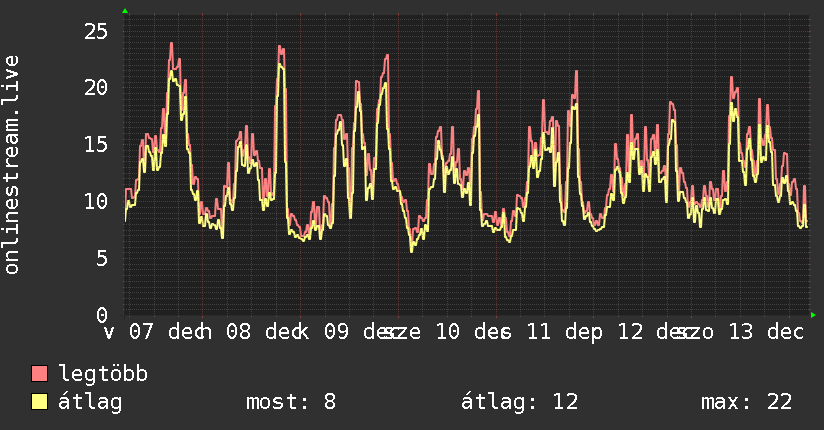This screenshot has width=824, height=430.
Task: Click the y-axis label 10
Action: tap(96, 201)
